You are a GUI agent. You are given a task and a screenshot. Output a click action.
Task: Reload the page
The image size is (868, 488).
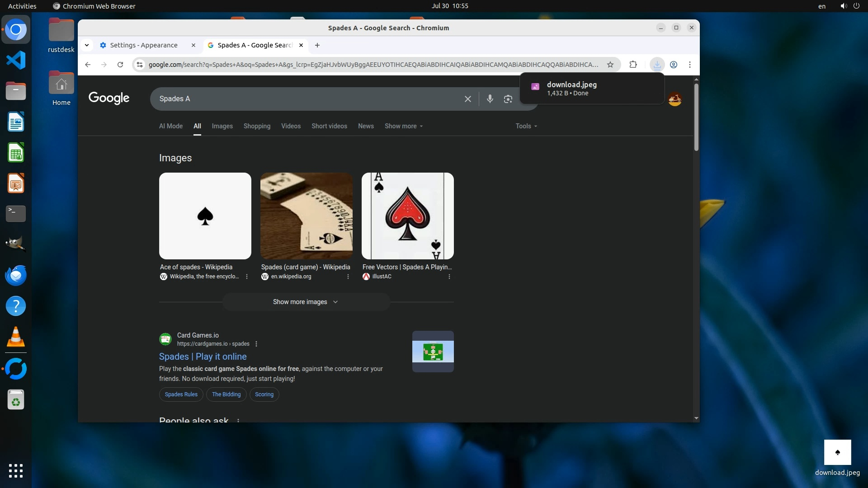coord(120,65)
